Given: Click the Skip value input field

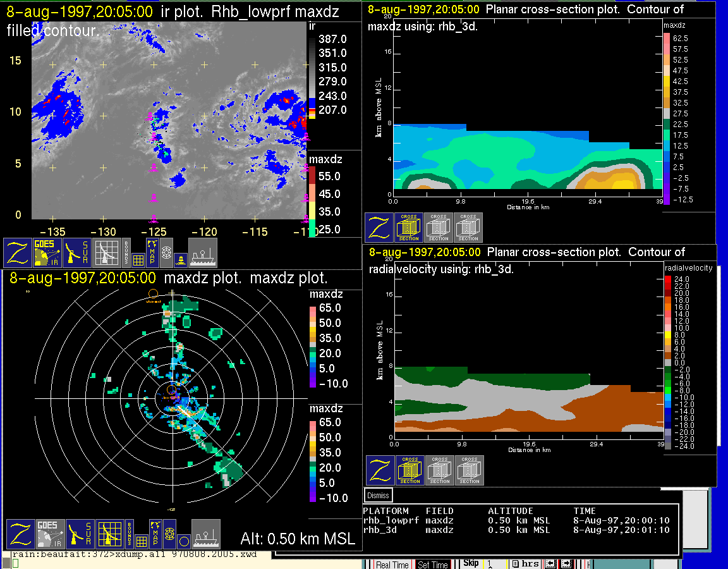Looking at the screenshot, I should click(x=496, y=564).
